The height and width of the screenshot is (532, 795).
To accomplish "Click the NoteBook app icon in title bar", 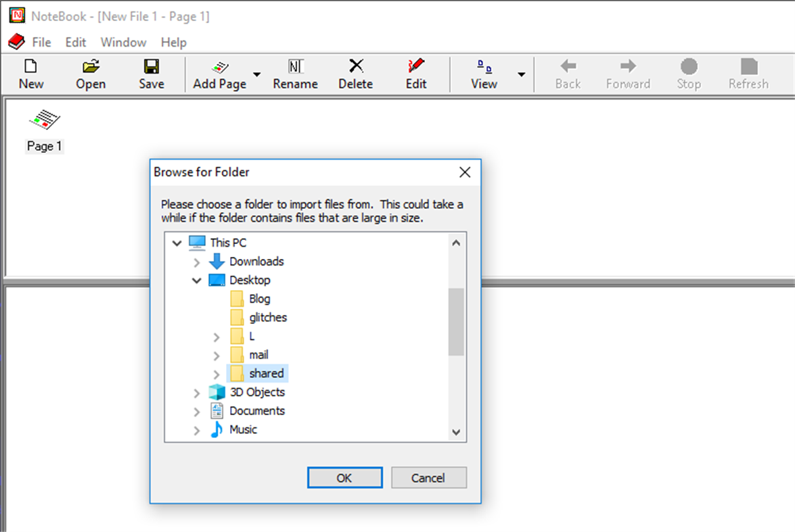I will click(x=17, y=16).
